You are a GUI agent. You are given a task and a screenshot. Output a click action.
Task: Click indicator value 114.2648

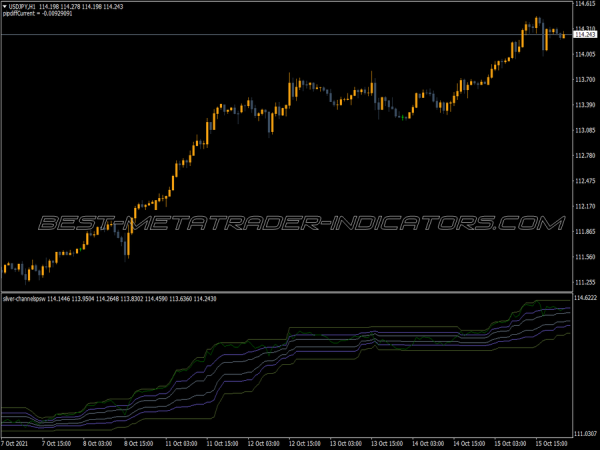coord(108,299)
